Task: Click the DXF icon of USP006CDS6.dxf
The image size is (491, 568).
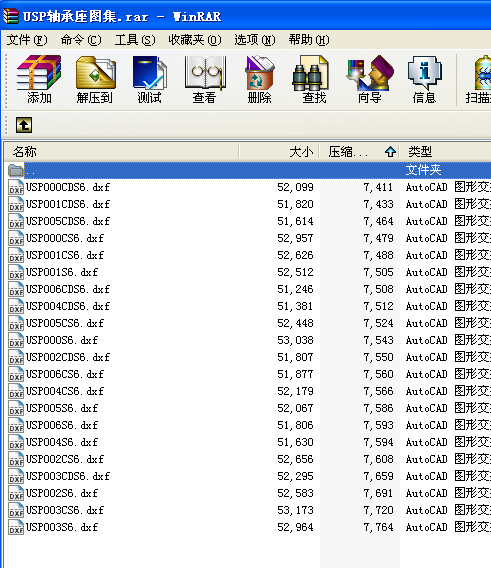Action: 16,289
